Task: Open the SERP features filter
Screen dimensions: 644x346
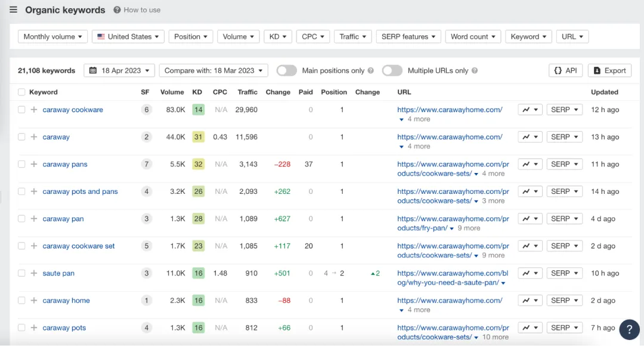Action: pyautogui.click(x=408, y=36)
